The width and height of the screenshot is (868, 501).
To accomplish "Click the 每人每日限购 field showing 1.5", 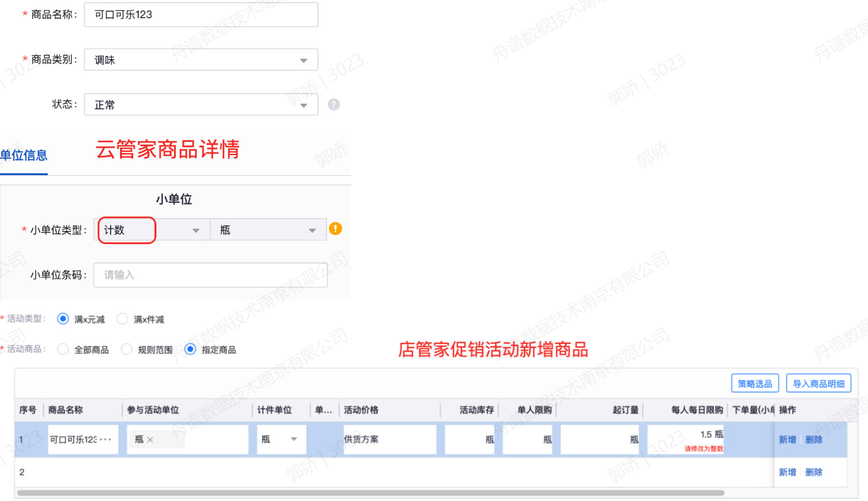I will [686, 435].
